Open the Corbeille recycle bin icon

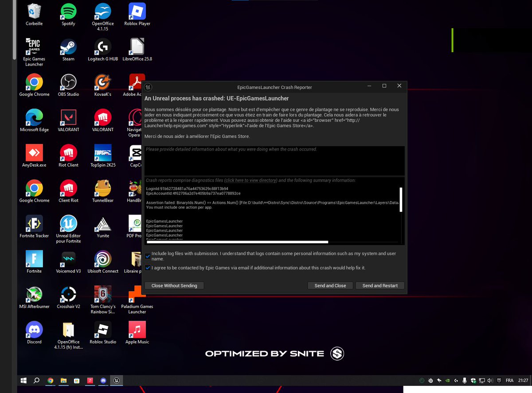(x=34, y=14)
